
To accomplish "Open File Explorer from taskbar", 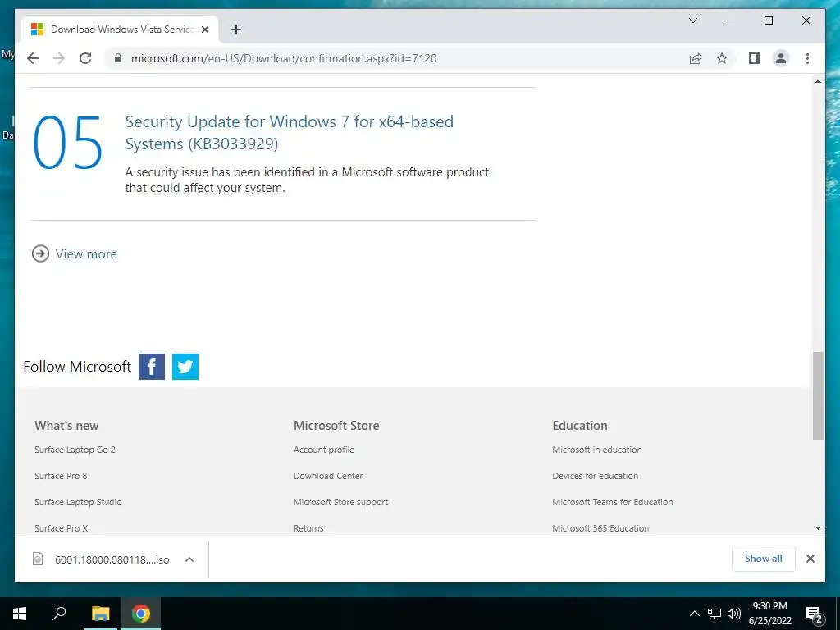I will (100, 614).
